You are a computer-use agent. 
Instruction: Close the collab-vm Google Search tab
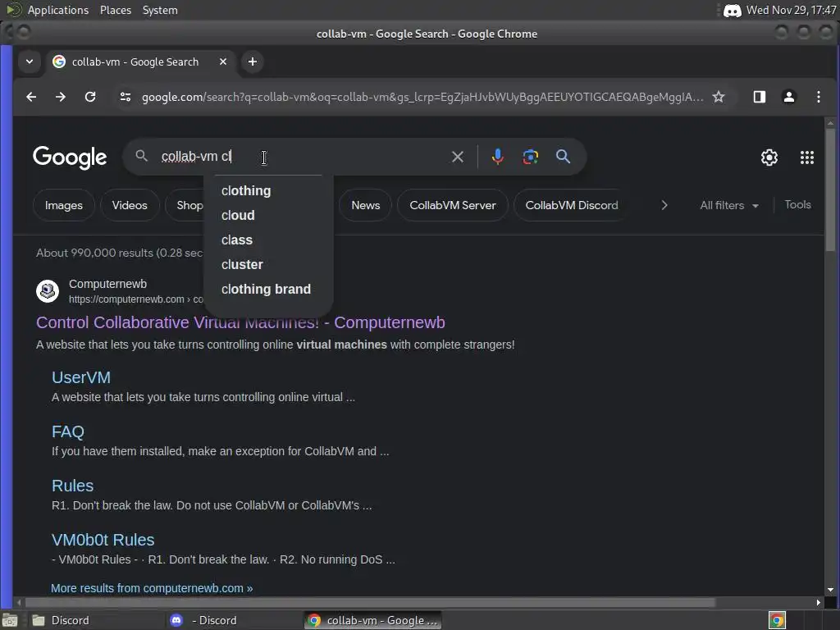click(x=223, y=62)
